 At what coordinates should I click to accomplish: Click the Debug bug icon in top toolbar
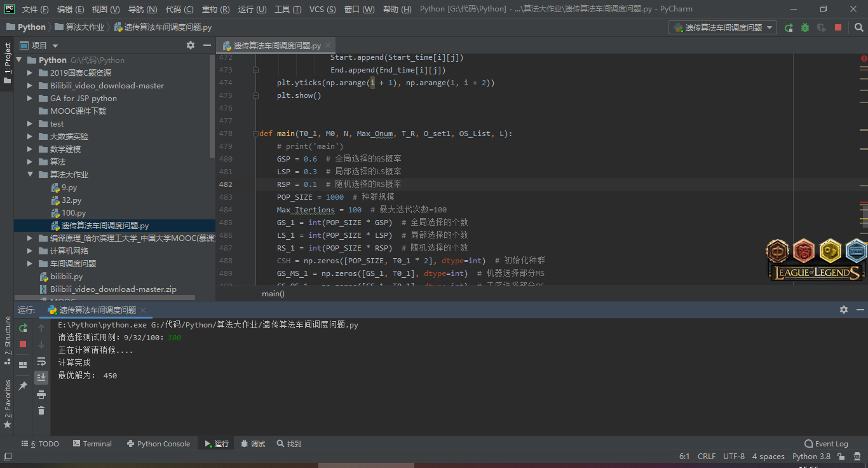tap(805, 27)
